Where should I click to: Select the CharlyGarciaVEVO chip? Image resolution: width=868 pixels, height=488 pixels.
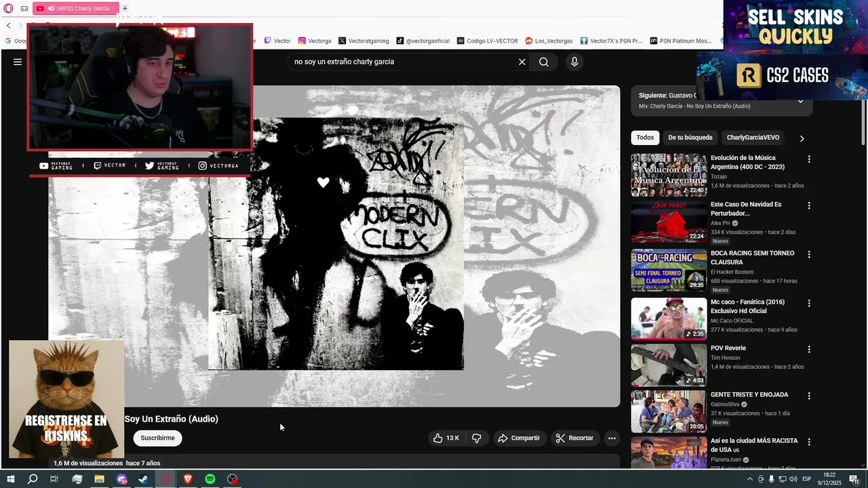753,138
